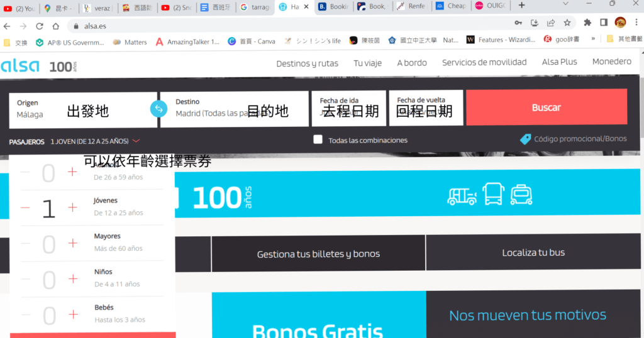This screenshot has width=644, height=338.
Task: Open the Fecha de ida date field
Action: tap(348, 108)
